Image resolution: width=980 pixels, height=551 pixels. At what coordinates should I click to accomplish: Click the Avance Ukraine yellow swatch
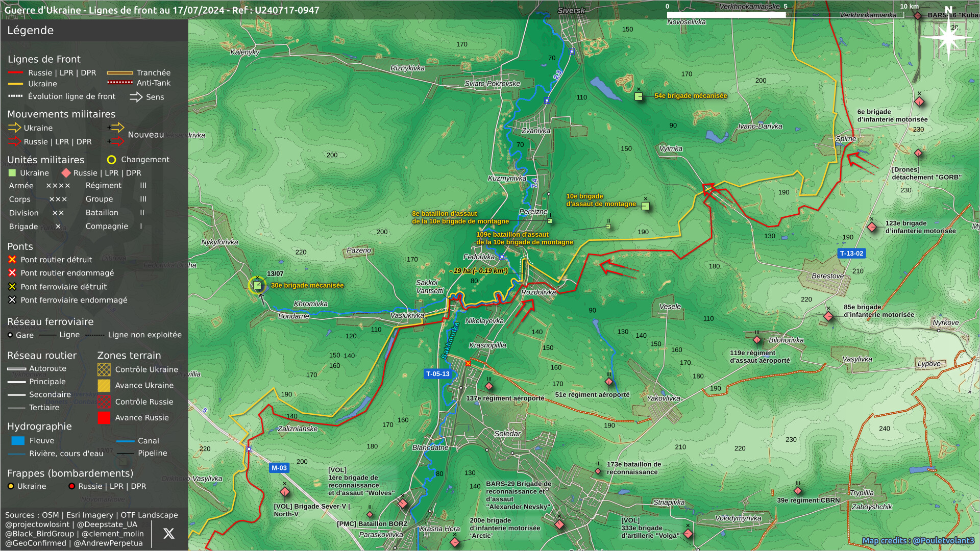(104, 386)
